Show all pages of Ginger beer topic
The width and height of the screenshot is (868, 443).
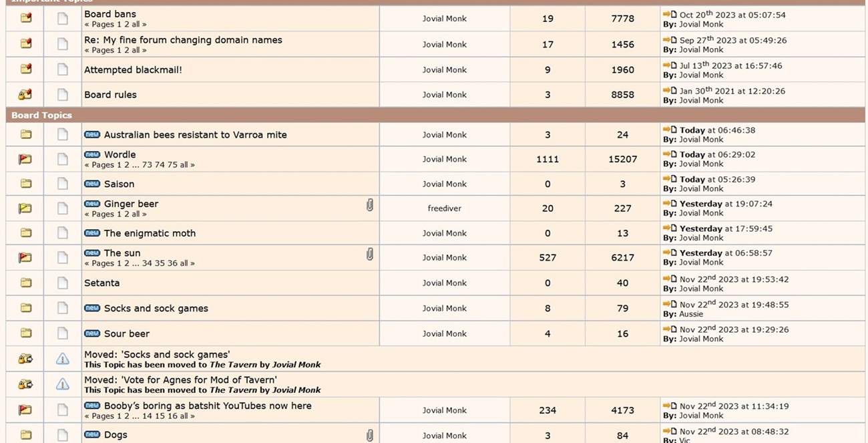136,214
